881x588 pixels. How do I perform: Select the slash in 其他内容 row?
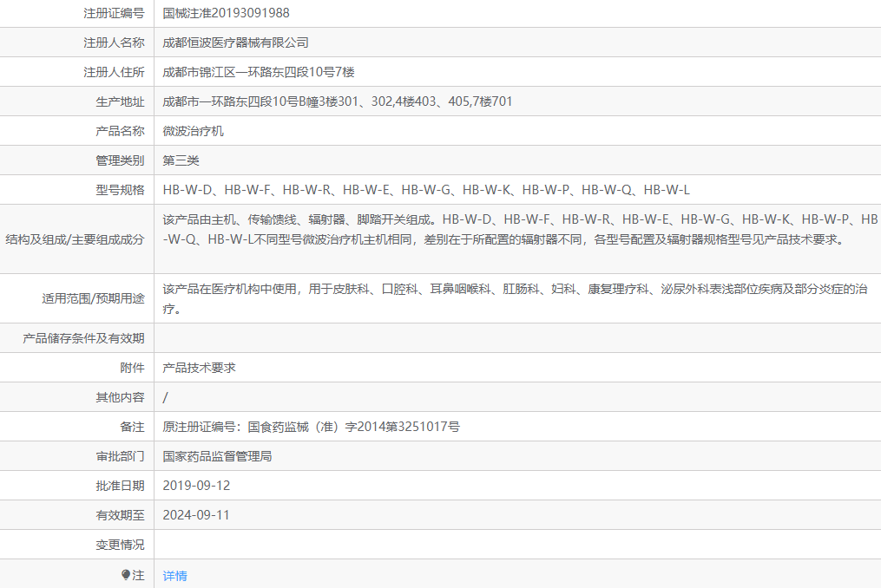164,396
